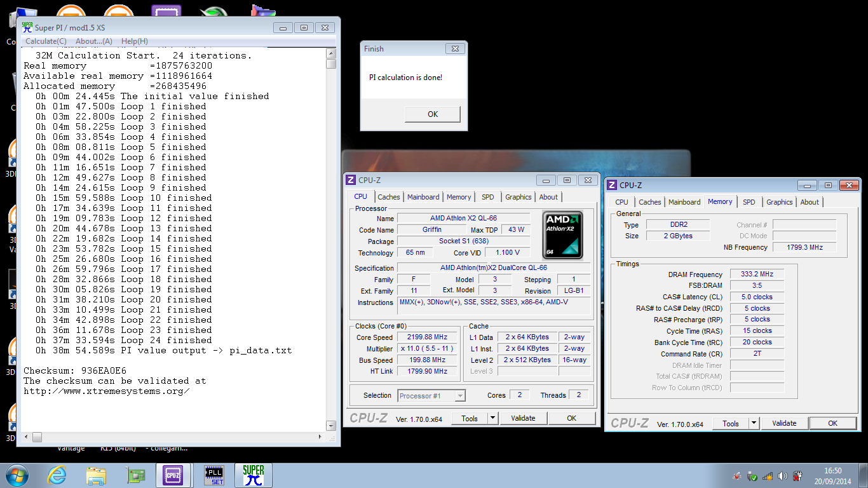Switch to SPD tab in right CPU-Z window
This screenshot has width=868, height=488.
[x=749, y=202]
